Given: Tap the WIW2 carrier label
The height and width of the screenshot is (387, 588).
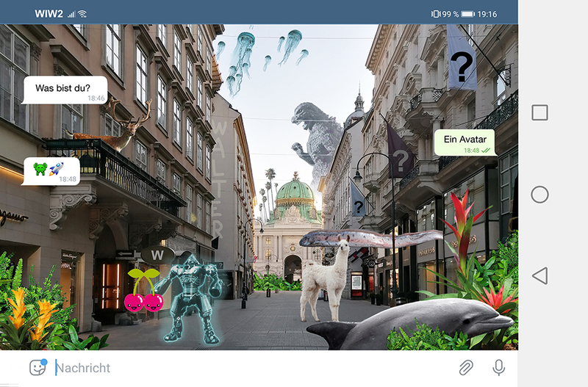Looking at the screenshot, I should tap(49, 14).
